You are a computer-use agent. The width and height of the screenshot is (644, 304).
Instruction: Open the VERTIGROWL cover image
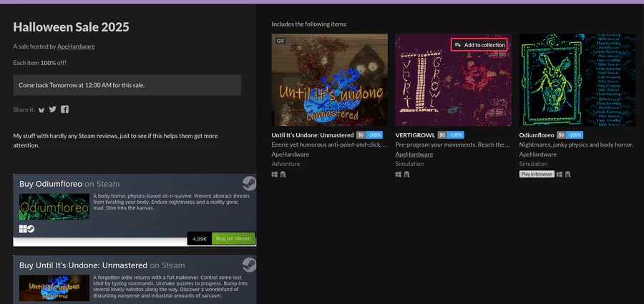(x=454, y=79)
